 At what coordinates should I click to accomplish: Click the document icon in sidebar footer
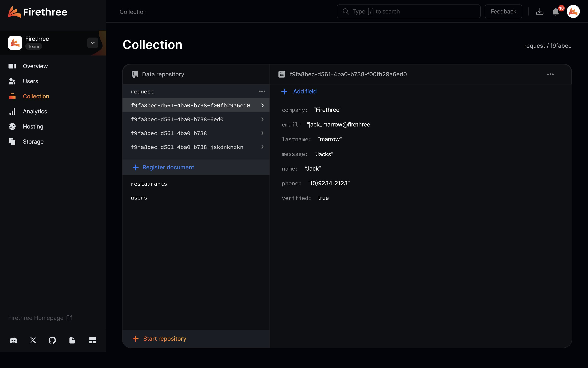pyautogui.click(x=72, y=340)
